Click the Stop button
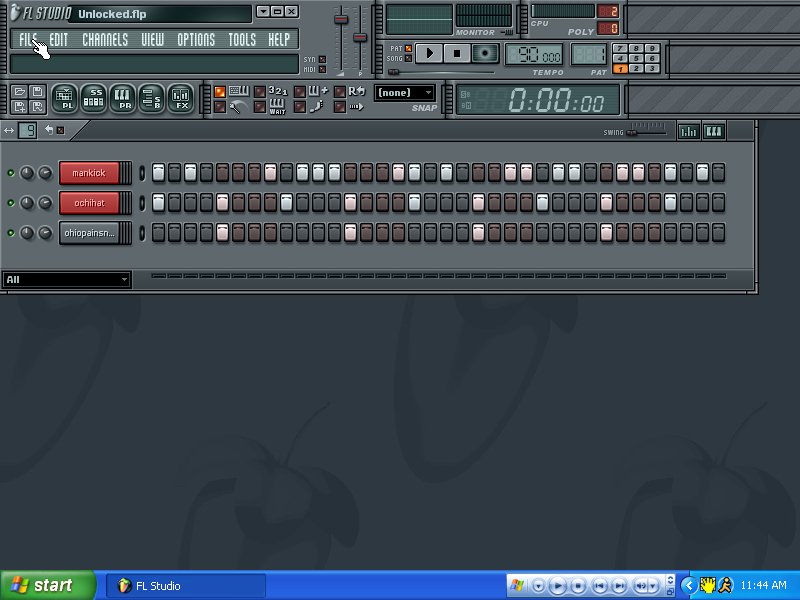800x600 pixels. point(457,53)
